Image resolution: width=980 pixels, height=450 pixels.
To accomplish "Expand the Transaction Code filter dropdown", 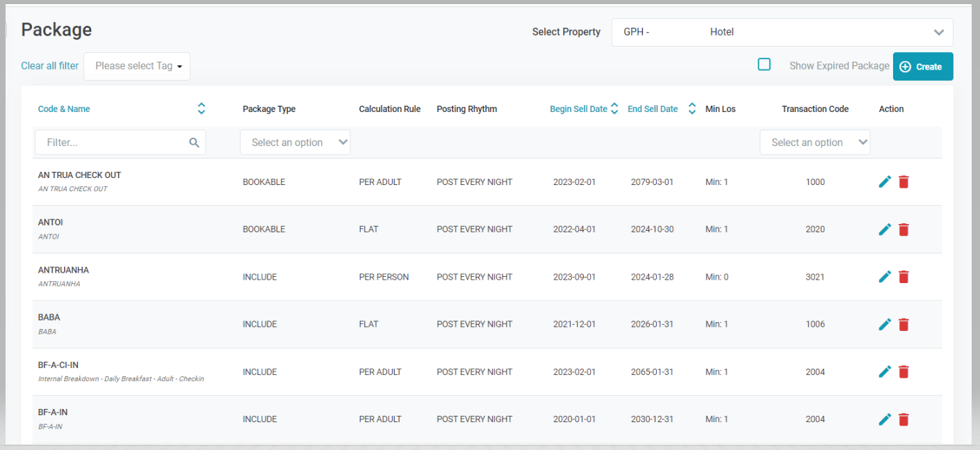I will [815, 143].
